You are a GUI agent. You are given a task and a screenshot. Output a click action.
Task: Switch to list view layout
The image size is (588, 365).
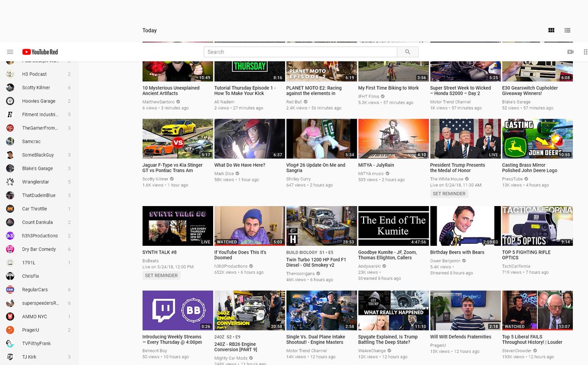(567, 30)
